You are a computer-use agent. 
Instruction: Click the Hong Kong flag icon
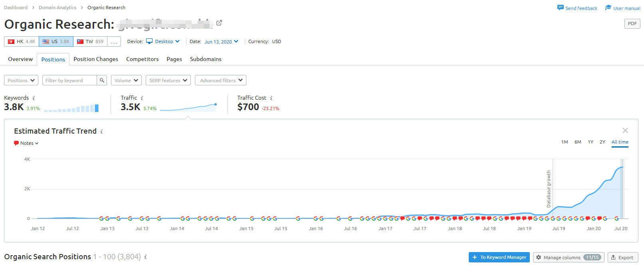(11, 41)
